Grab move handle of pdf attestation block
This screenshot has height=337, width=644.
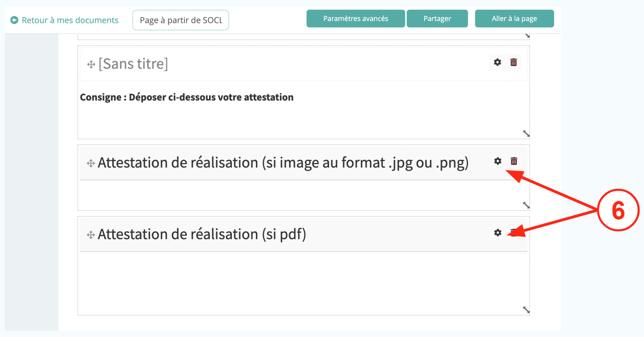(x=91, y=235)
